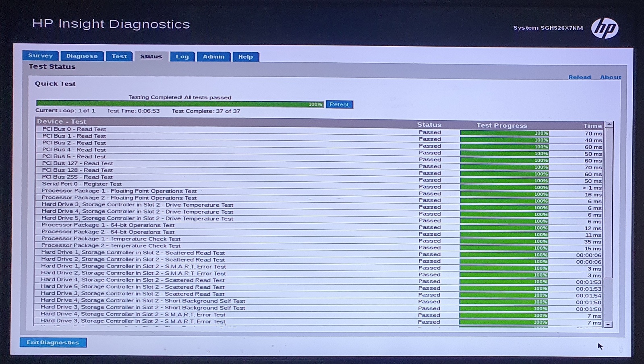Click Serial Port 0 Register Test progress bar
This screenshot has width=644, height=364.
pyautogui.click(x=504, y=187)
